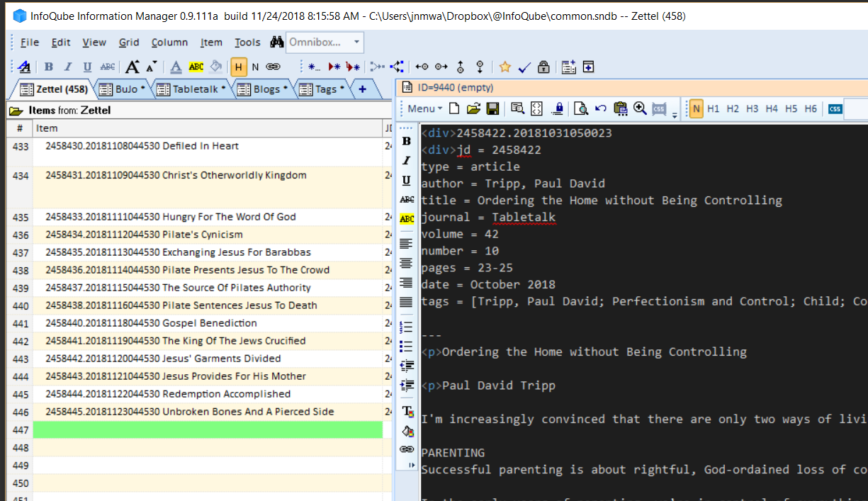Apply the H3 heading style
868x501 pixels.
pyautogui.click(x=753, y=108)
